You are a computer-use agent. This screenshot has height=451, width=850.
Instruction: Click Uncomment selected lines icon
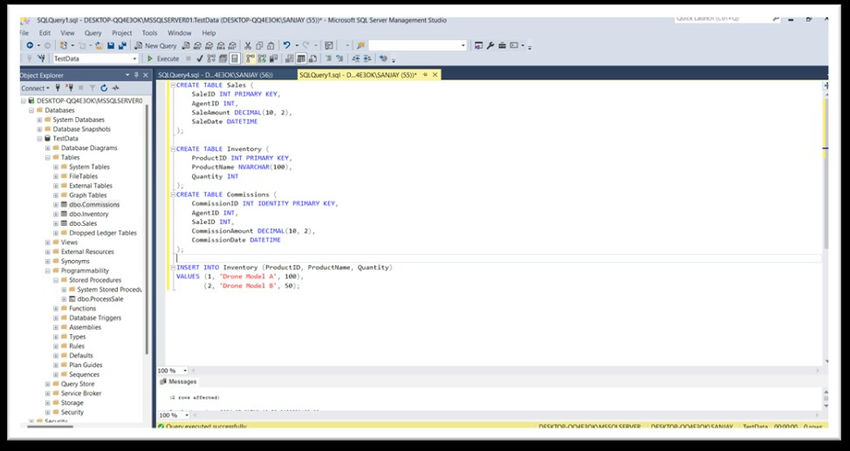[x=340, y=59]
